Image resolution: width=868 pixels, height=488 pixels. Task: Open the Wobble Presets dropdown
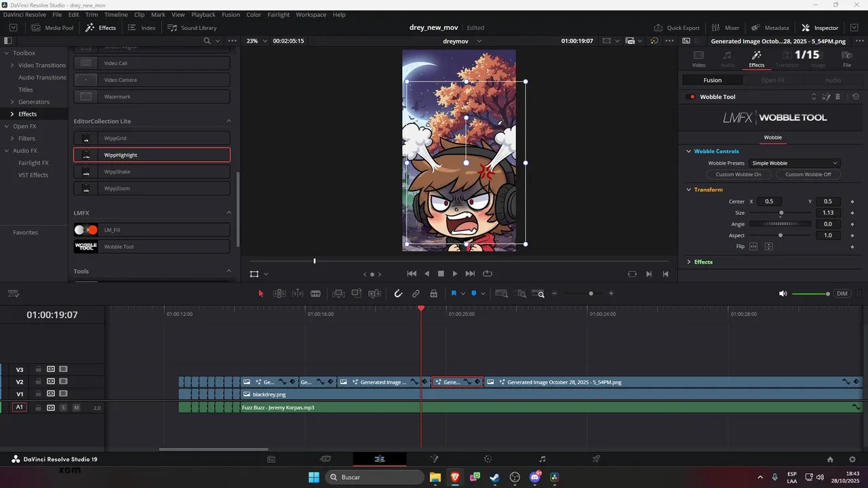[x=795, y=163]
